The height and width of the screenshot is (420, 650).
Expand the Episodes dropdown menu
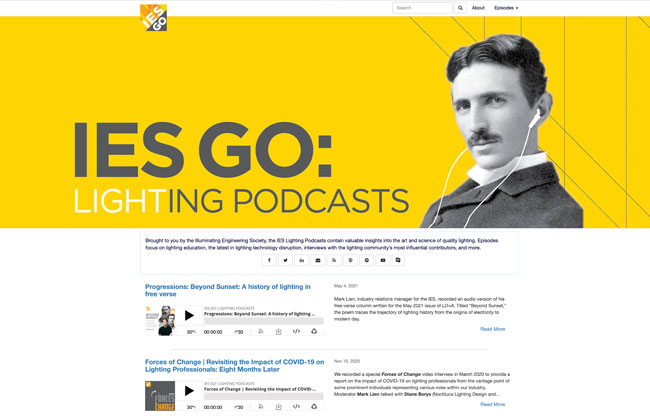[x=506, y=8]
